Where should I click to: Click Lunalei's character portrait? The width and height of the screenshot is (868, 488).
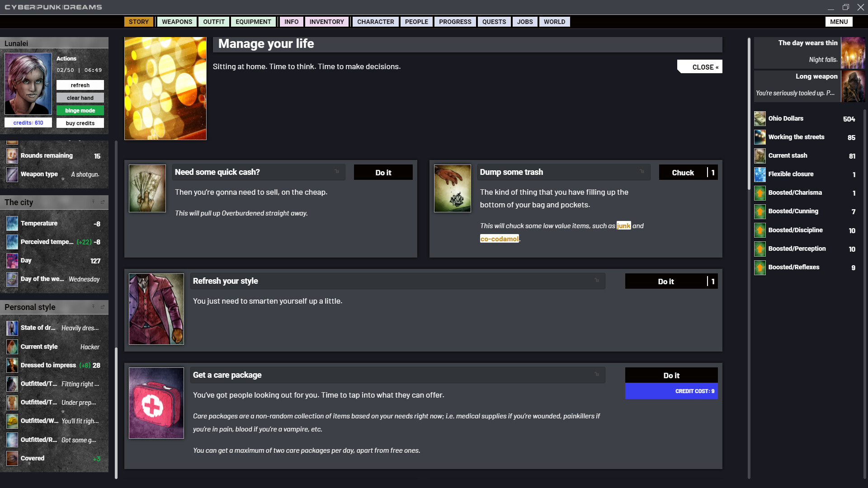[x=28, y=84]
